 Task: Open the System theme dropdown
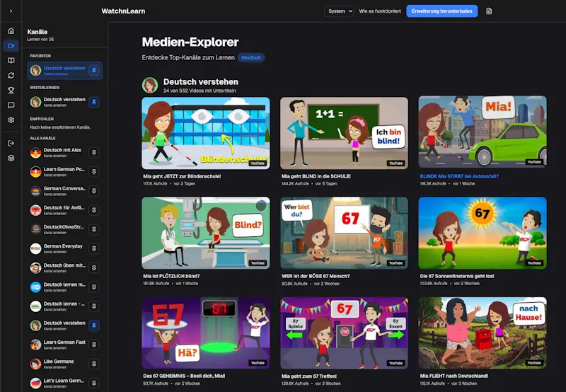(339, 11)
